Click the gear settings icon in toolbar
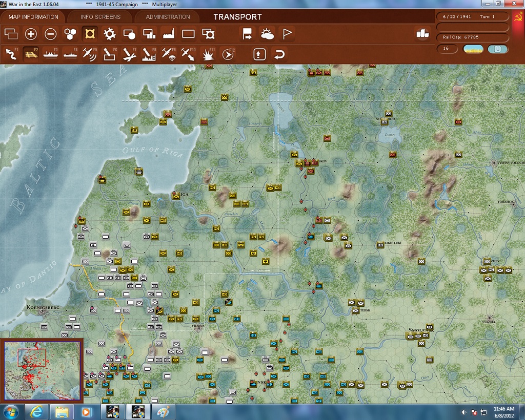 (x=110, y=34)
